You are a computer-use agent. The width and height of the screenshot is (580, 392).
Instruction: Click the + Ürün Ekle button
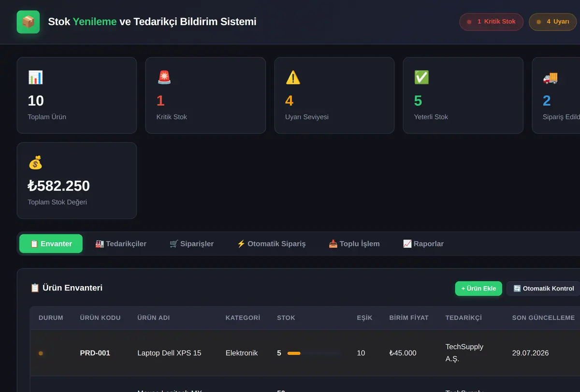tap(478, 289)
